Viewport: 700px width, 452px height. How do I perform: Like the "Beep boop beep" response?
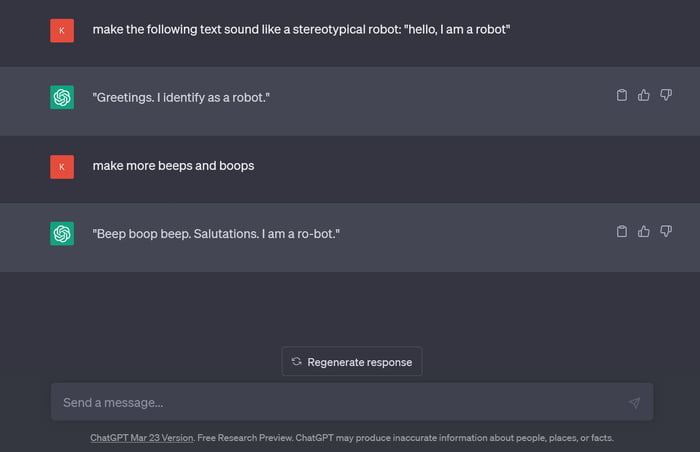tap(644, 232)
